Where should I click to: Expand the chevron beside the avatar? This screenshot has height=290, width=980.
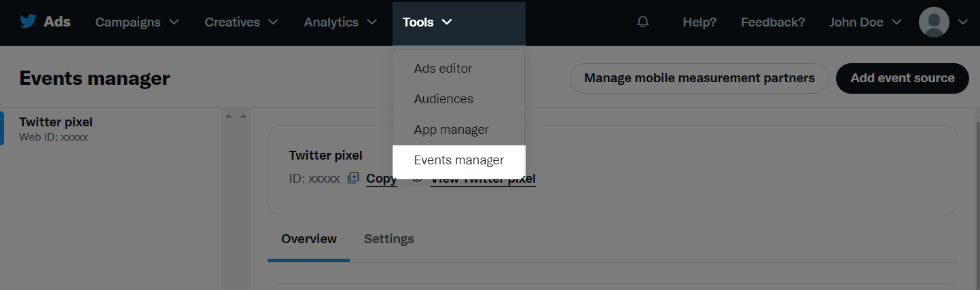click(962, 22)
